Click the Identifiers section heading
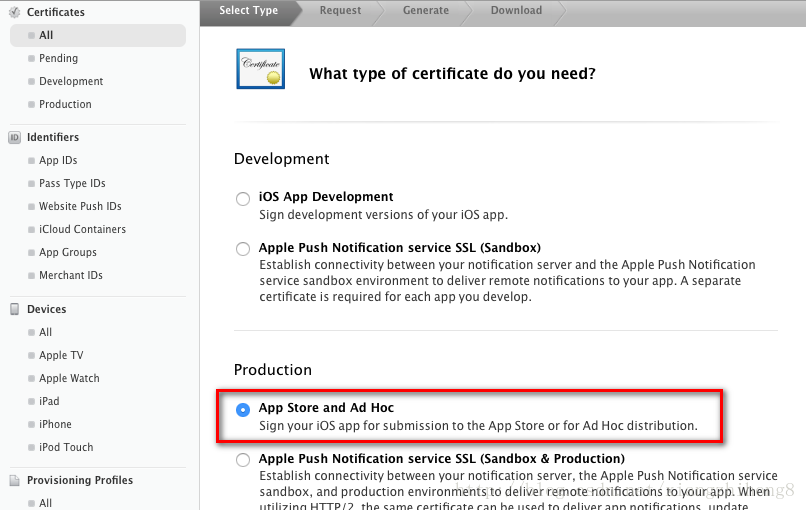This screenshot has height=510, width=806. pyautogui.click(x=53, y=137)
